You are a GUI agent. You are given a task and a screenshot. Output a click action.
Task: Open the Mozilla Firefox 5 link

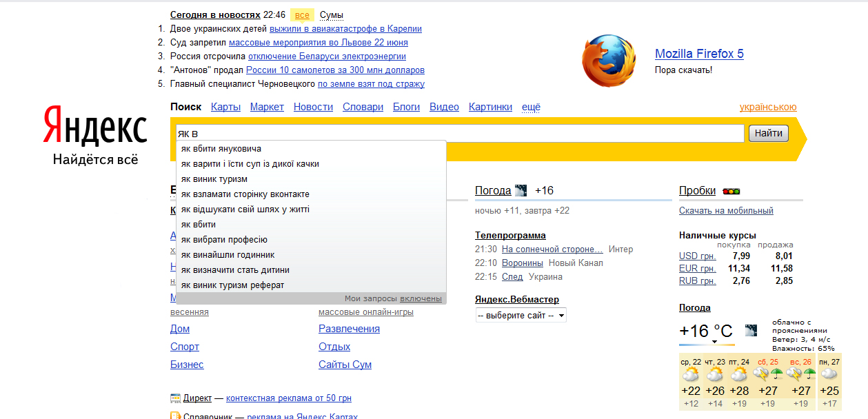[x=699, y=54]
